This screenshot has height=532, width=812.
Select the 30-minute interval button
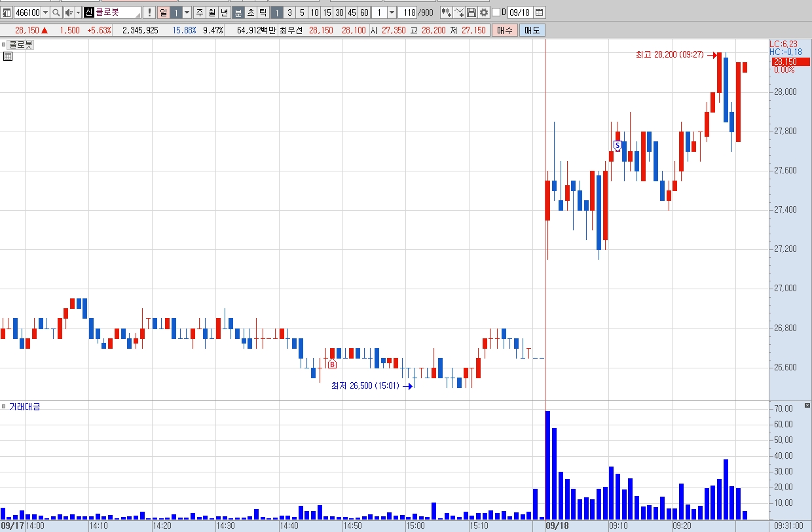(x=339, y=12)
